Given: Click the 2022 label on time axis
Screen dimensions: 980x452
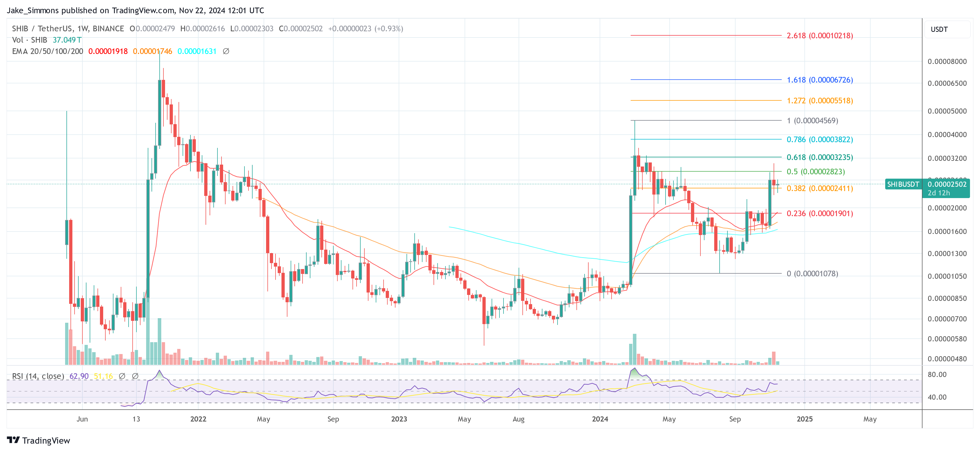Looking at the screenshot, I should pos(198,419).
